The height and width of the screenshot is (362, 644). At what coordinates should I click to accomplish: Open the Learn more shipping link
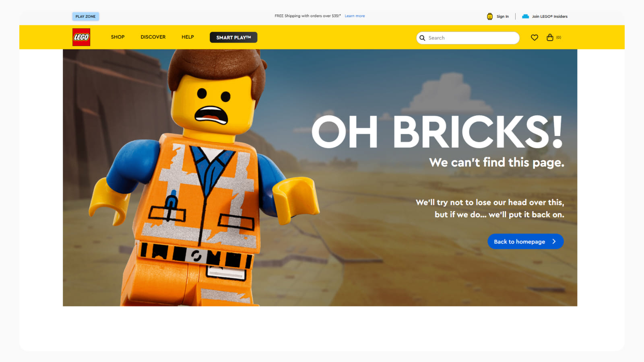click(355, 16)
